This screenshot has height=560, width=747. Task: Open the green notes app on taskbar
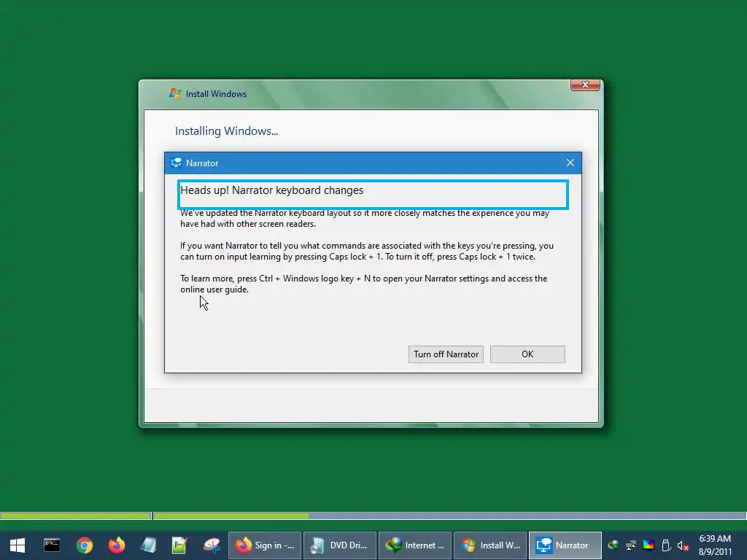[x=179, y=545]
